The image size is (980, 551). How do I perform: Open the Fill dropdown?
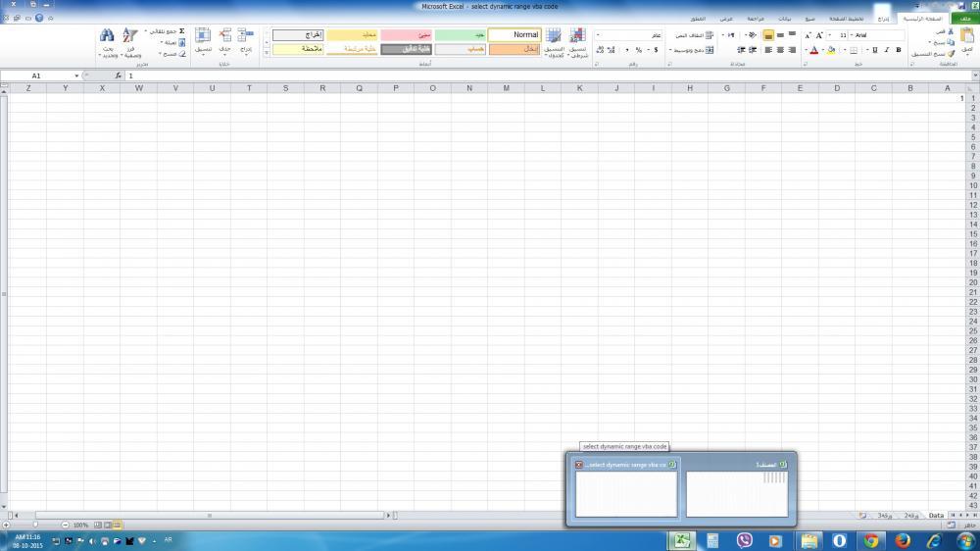pyautogui.click(x=171, y=42)
